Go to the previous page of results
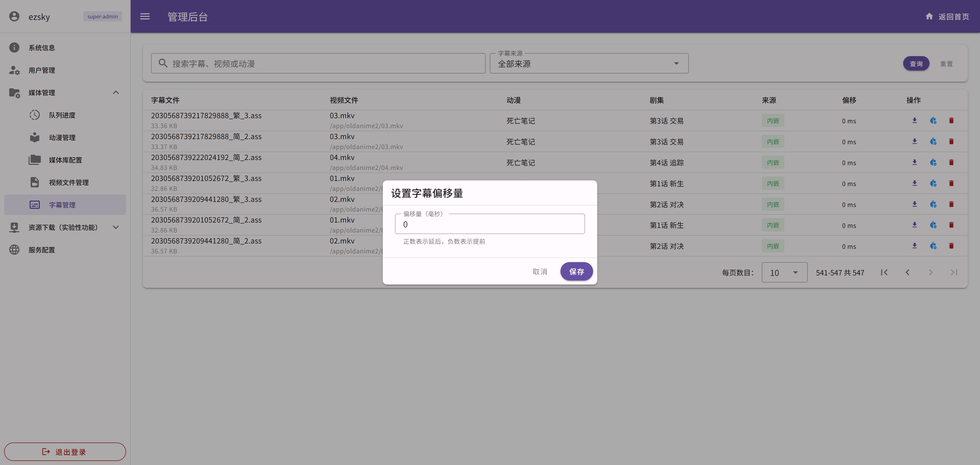Screen dimensions: 980x465 point(907,273)
